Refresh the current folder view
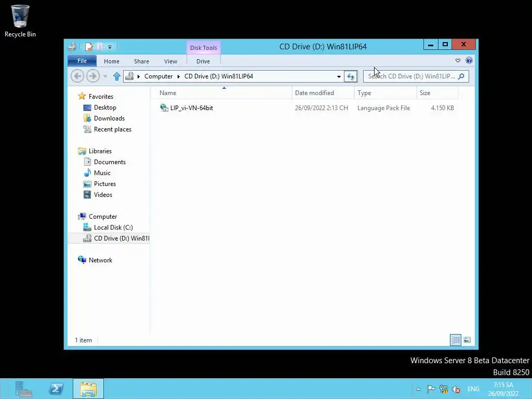The height and width of the screenshot is (399, 532). 351,76
